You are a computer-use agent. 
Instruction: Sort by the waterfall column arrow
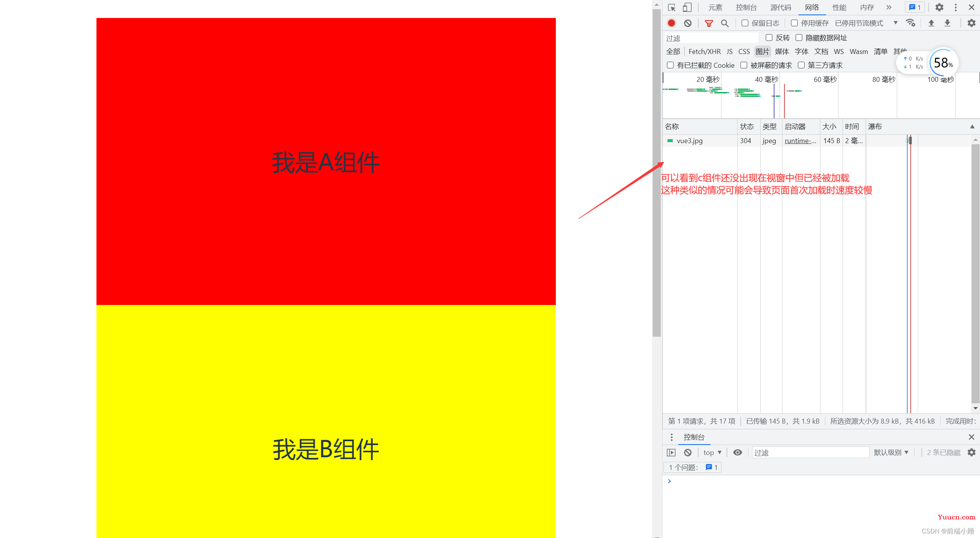tap(972, 127)
